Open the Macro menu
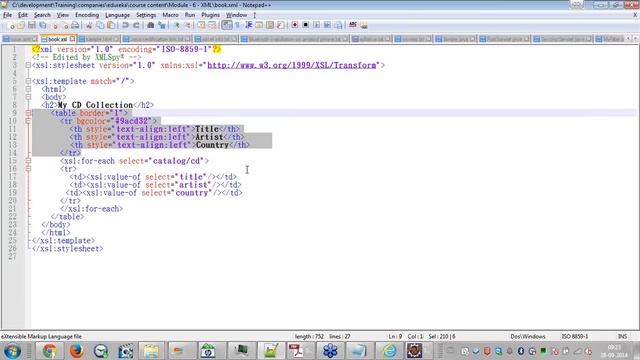This screenshot has height=360, width=640. (170, 15)
